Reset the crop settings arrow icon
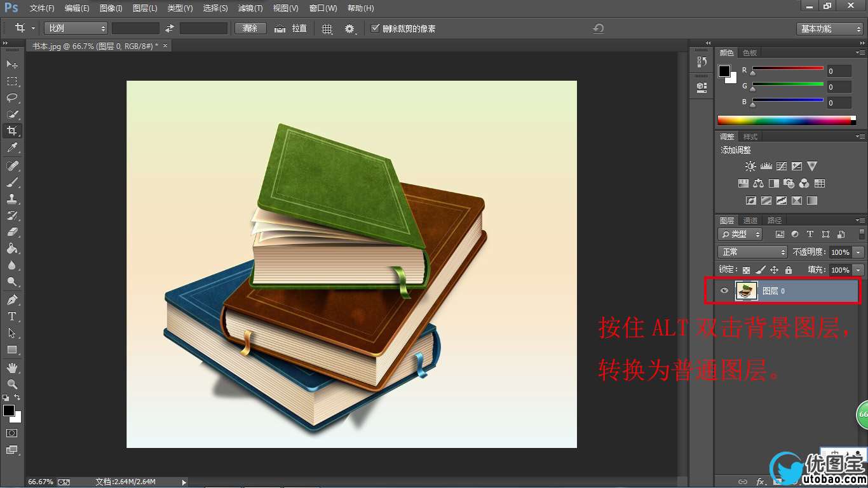The image size is (868, 488). coord(598,29)
